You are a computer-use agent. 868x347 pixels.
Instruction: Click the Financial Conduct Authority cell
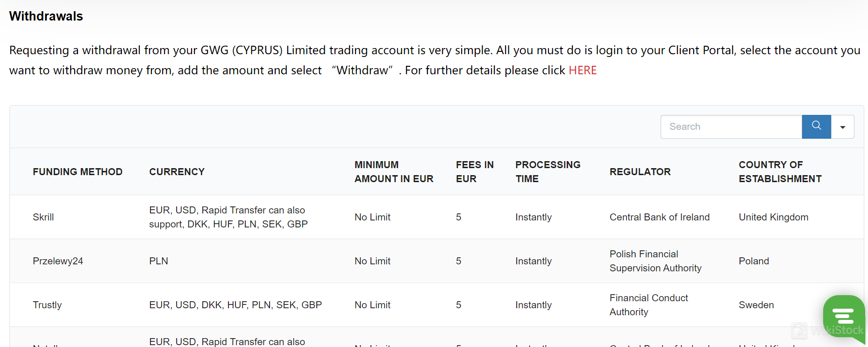(648, 305)
